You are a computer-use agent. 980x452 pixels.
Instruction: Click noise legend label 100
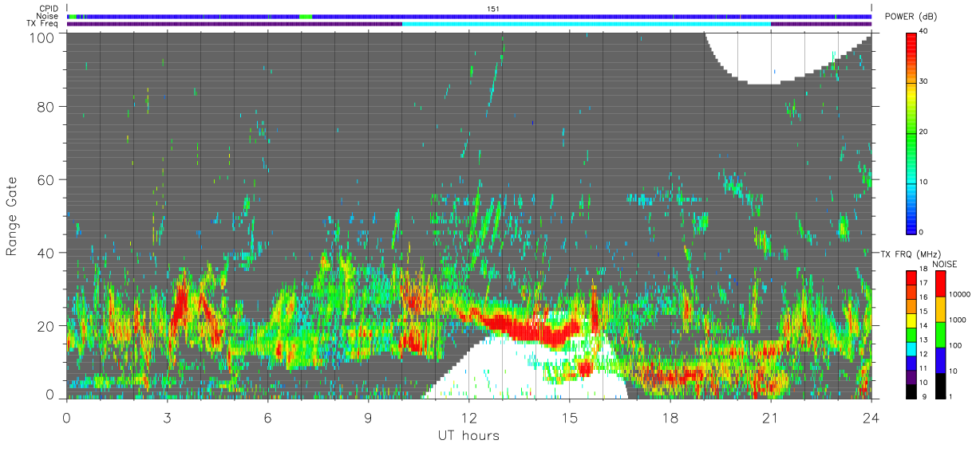[957, 344]
